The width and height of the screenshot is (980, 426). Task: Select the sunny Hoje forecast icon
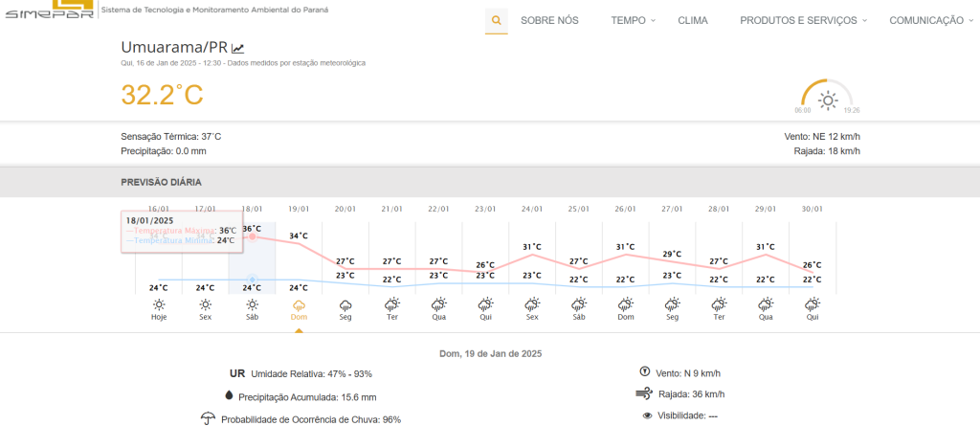coord(159,304)
